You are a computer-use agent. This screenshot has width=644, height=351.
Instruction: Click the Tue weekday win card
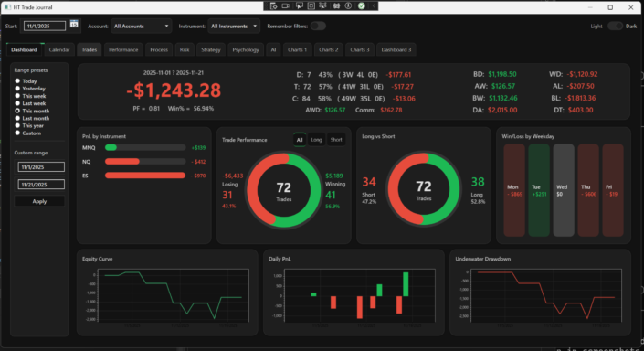(539, 190)
